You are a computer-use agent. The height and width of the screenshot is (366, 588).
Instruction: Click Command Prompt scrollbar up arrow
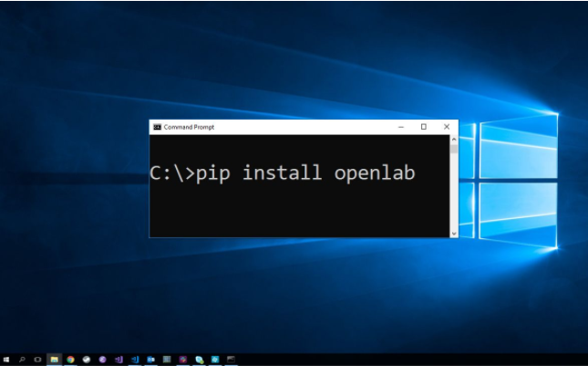[454, 140]
